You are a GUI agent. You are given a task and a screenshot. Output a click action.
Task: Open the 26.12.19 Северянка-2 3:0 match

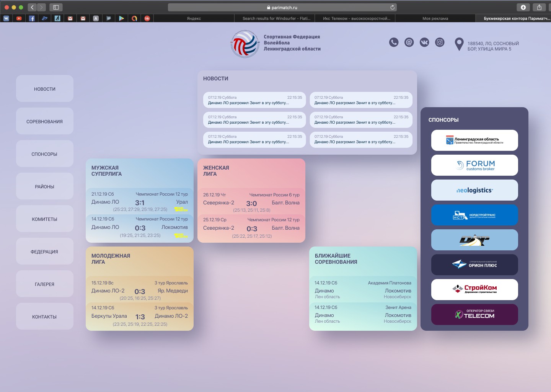[251, 202]
